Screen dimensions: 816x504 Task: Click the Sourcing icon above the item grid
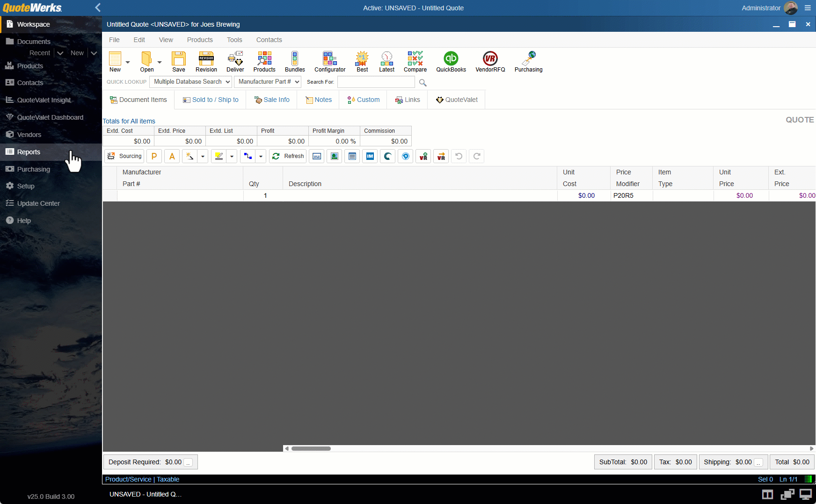124,156
